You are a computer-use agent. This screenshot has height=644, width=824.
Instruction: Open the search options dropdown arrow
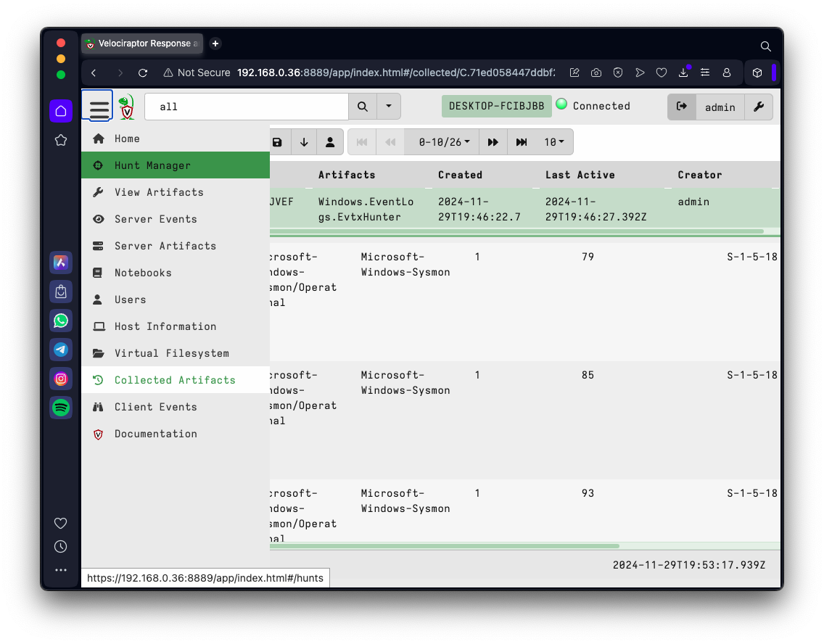[x=388, y=107]
